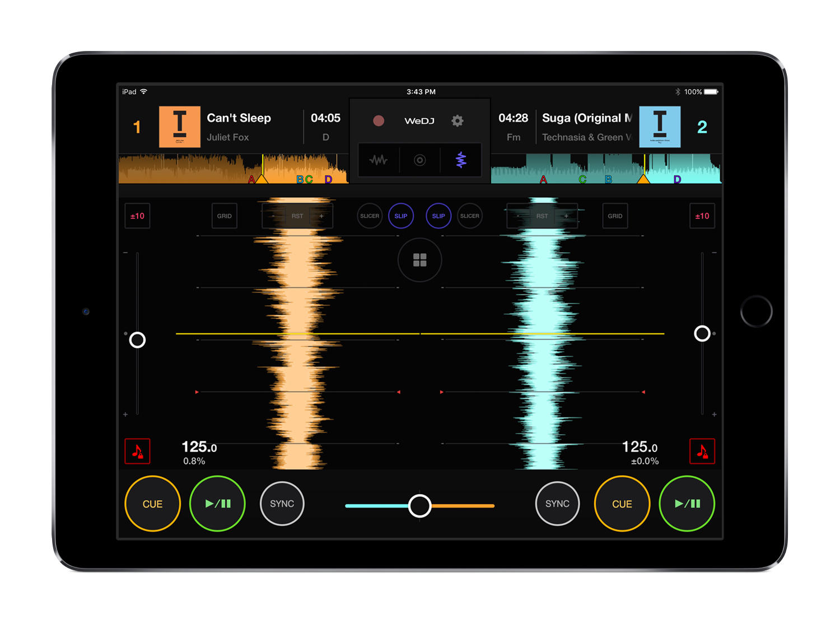Viewport: 840px width, 624px height.
Task: Switch to horizontal waveform view icon
Action: tap(379, 160)
